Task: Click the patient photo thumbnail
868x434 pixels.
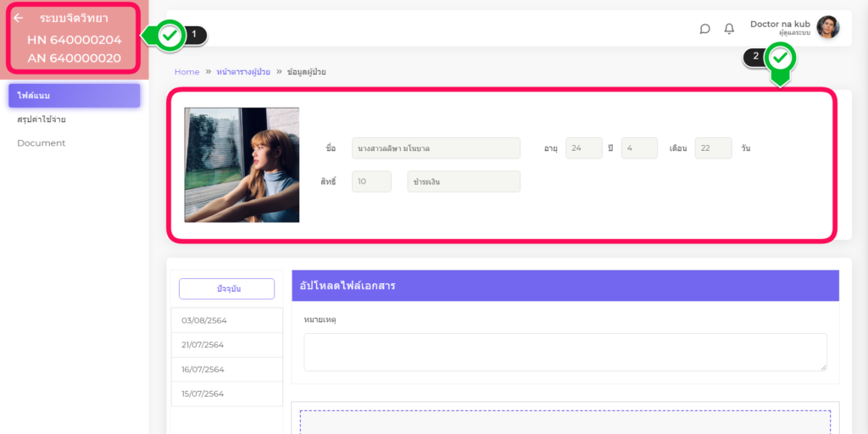Action: click(242, 164)
